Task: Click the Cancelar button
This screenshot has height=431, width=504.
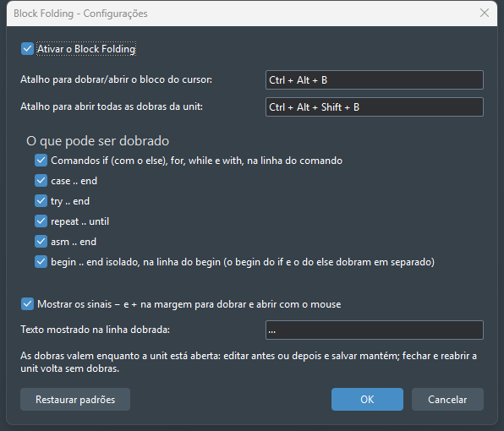Action: 447,399
